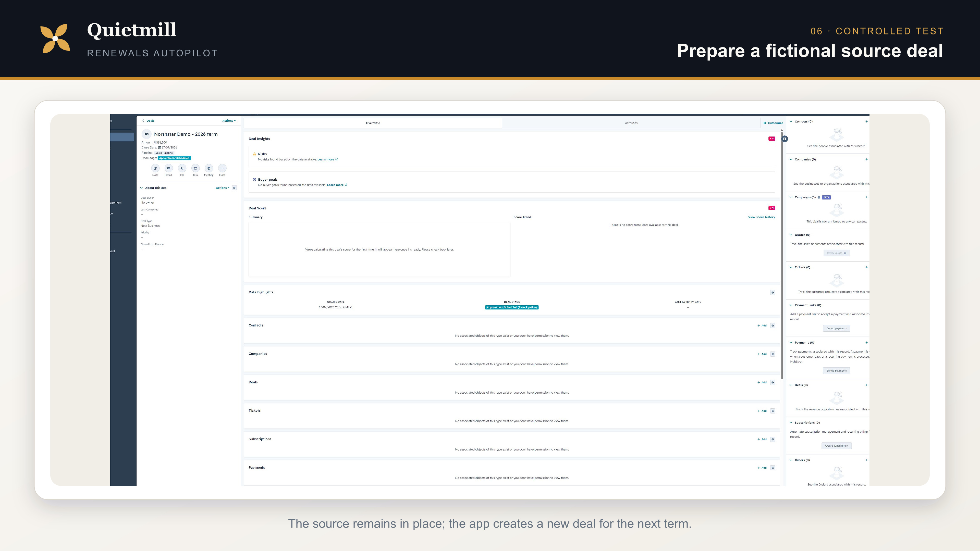The width and height of the screenshot is (980, 551).
Task: Click the plus icon beside Tickets (0)
Action: 866,267
